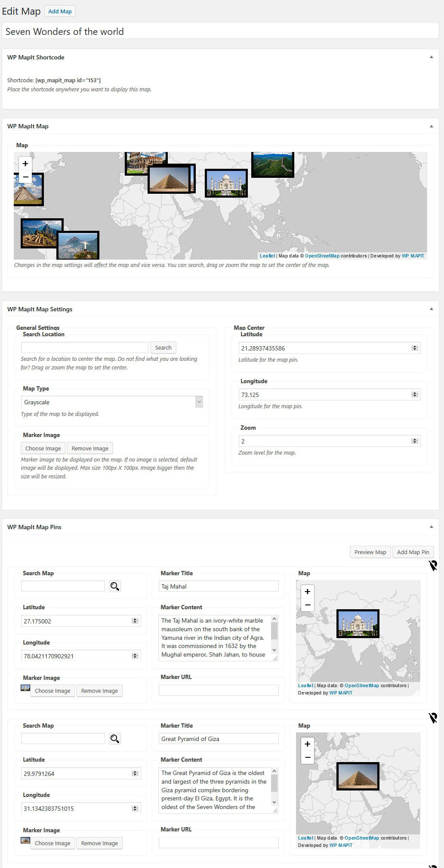Click magnifier icon for Great Pyramid pin

115,738
